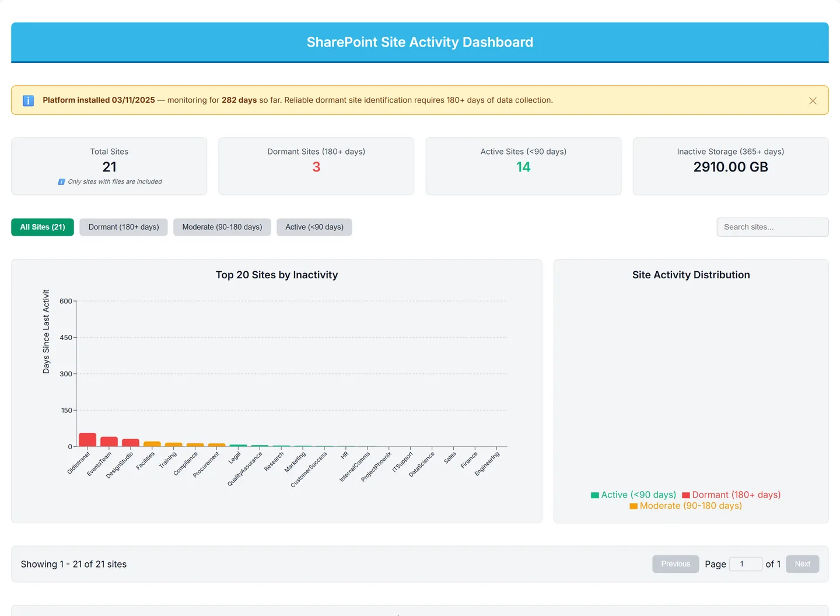Click the QualityAssurance axis label

[245, 469]
